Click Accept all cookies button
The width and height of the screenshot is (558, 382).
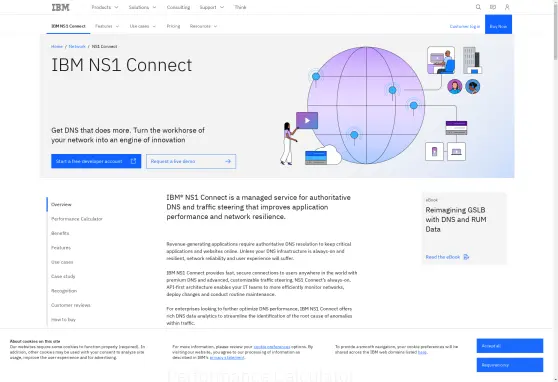[510, 346]
